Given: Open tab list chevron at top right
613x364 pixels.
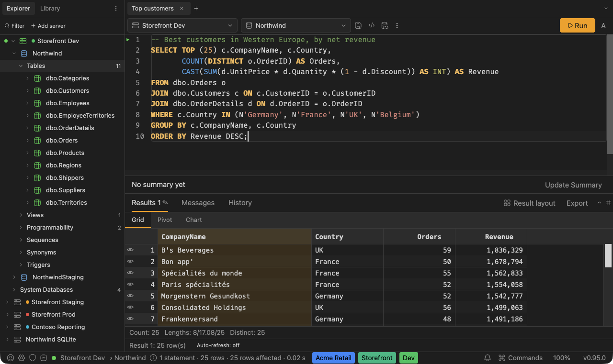Looking at the screenshot, I should 606,9.
